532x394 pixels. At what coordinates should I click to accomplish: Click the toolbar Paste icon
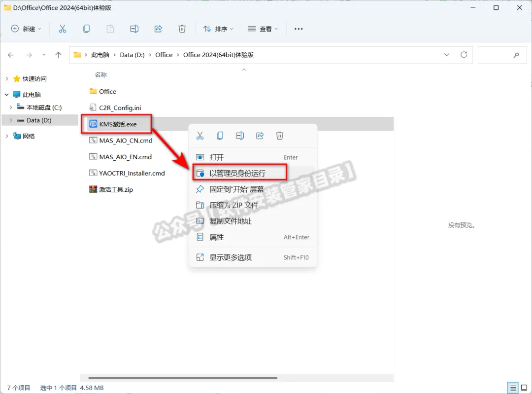pyautogui.click(x=110, y=29)
